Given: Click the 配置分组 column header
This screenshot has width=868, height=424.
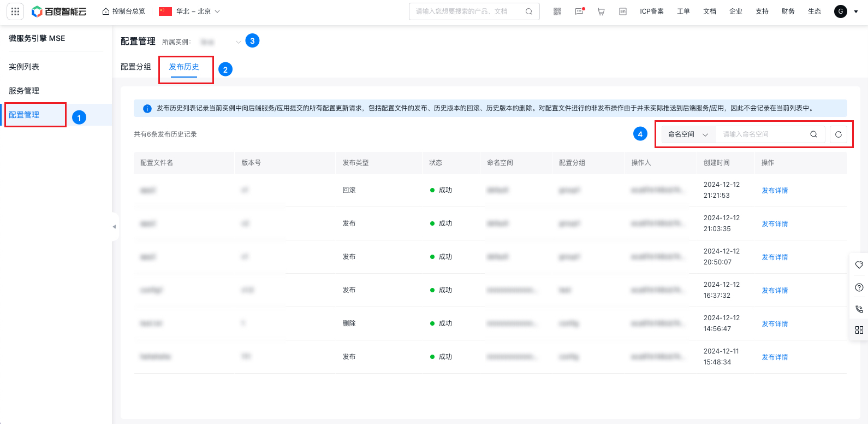Looking at the screenshot, I should click(572, 163).
